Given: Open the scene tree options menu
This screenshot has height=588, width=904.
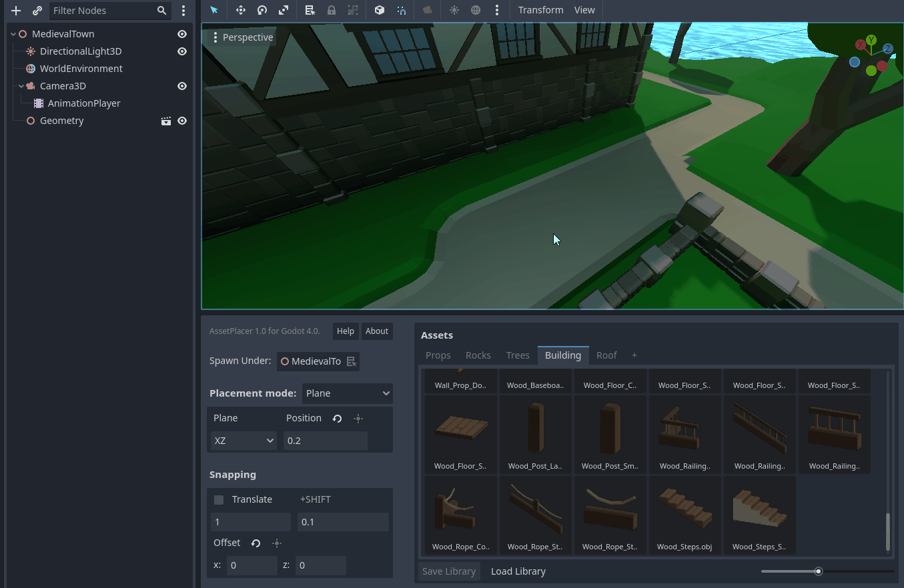Looking at the screenshot, I should [x=183, y=11].
